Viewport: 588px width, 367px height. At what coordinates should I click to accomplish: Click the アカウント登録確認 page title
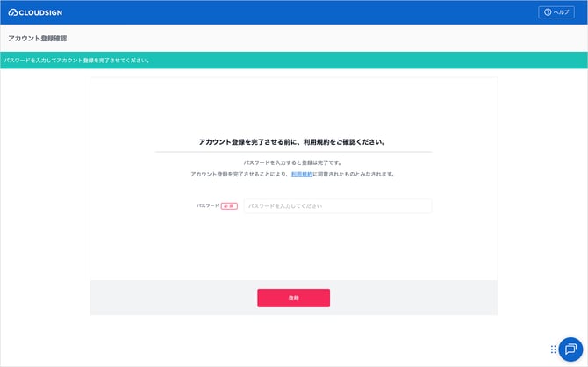coord(38,39)
